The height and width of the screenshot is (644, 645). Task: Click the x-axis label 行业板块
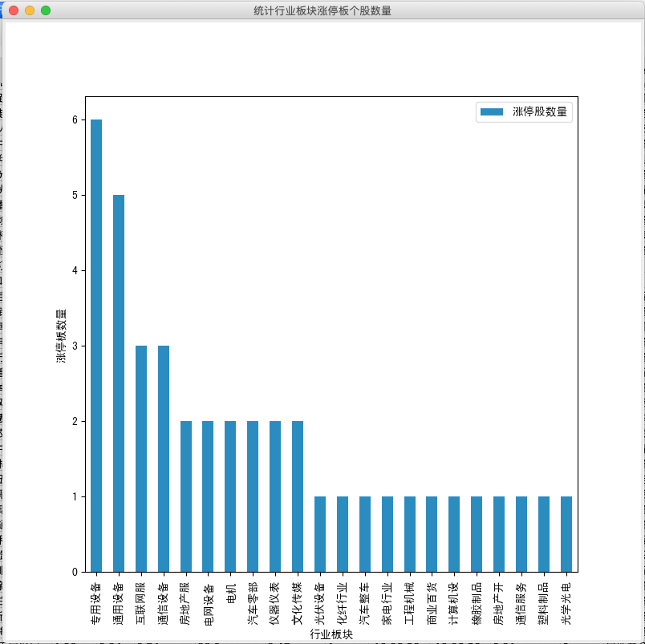[x=331, y=634]
